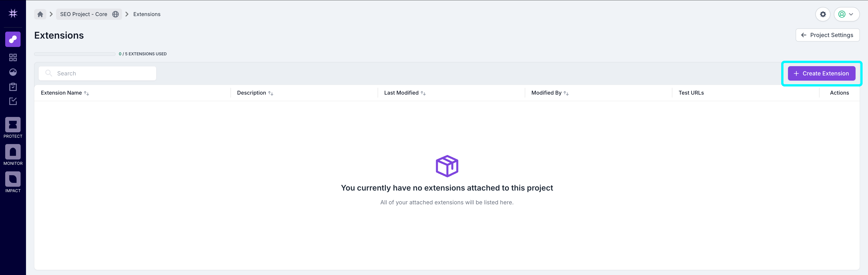Click the star logo in the sidebar
This screenshot has height=275, width=868.
(x=13, y=14)
